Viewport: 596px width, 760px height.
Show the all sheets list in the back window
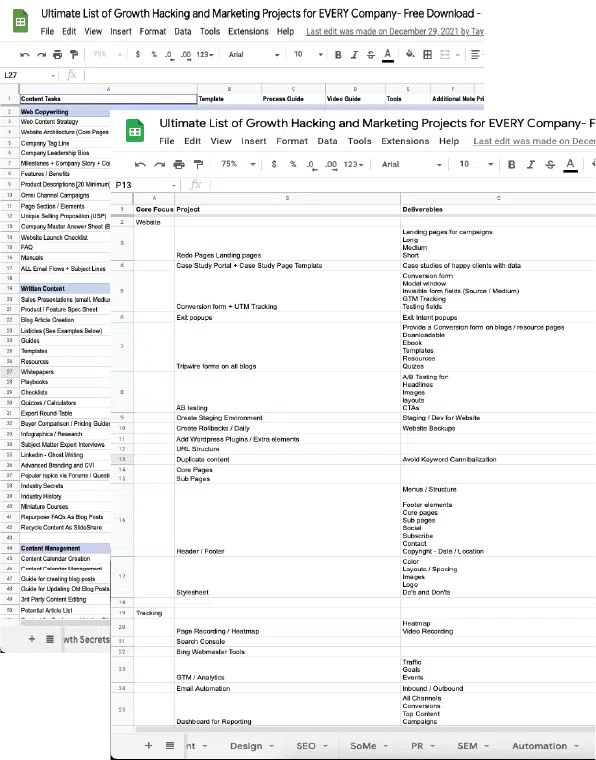[50, 639]
